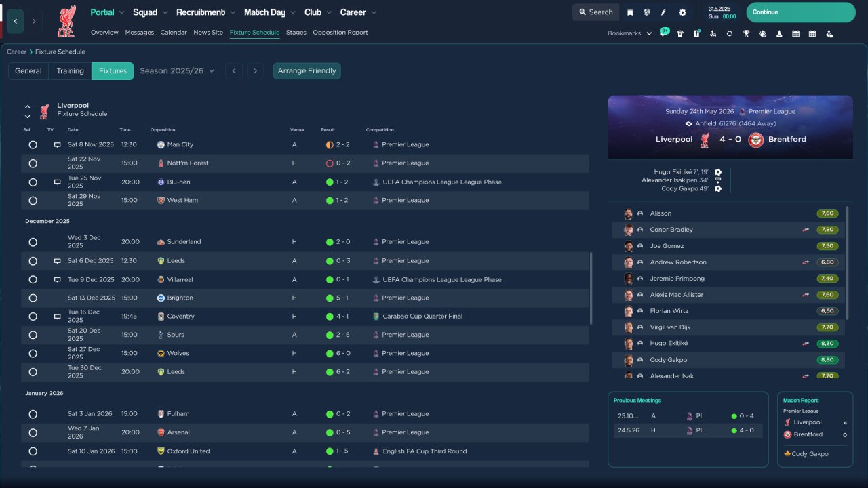Open the Match Day dropdown menu
This screenshot has height=488, width=868.
coord(270,12)
